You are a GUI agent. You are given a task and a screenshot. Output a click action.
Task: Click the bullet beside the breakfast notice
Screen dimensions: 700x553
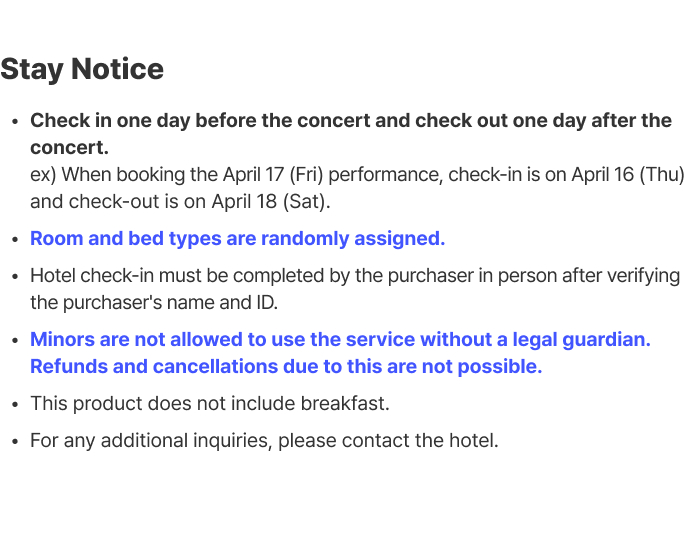click(x=15, y=404)
